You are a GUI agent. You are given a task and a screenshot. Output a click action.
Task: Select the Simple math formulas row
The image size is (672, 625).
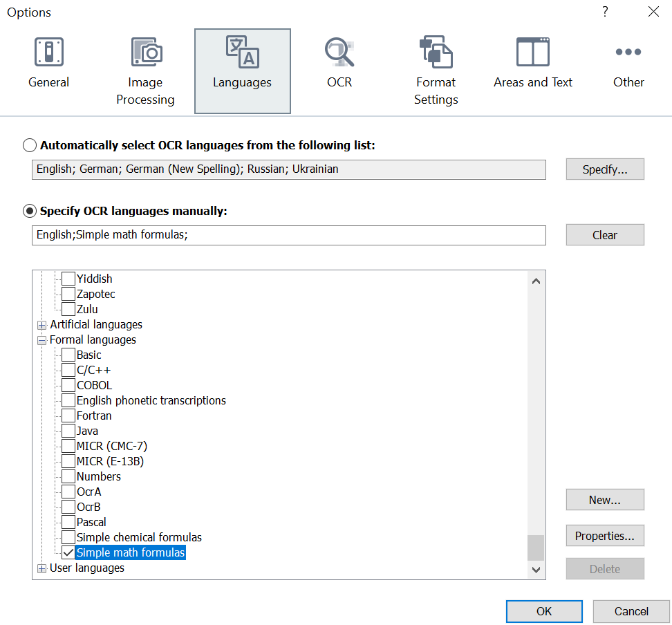point(131,552)
